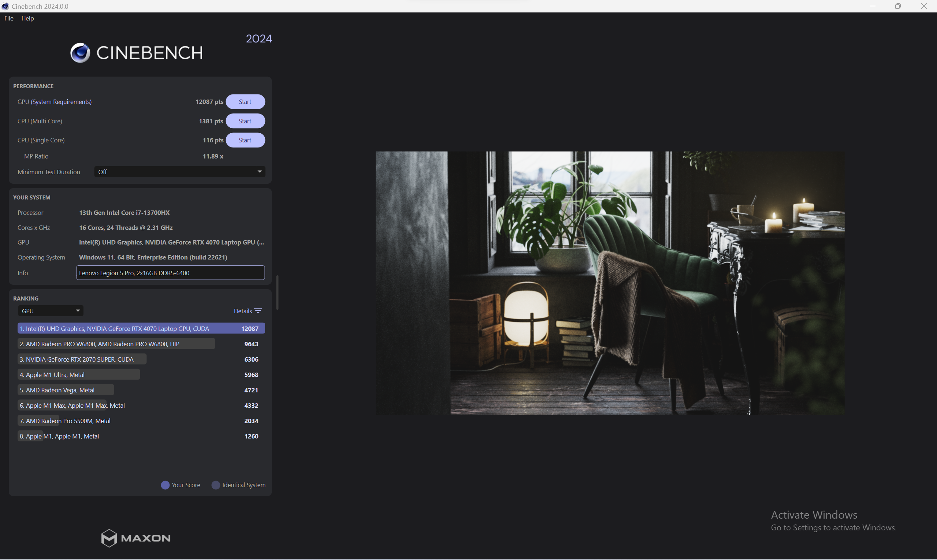Click the Identical System legend circle
The width and height of the screenshot is (937, 560).
pyautogui.click(x=216, y=485)
